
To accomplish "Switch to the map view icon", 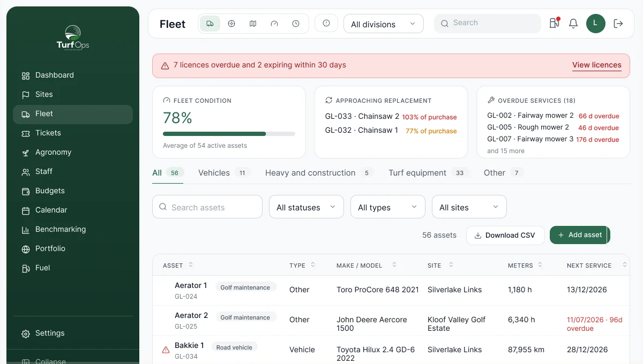I will (x=253, y=24).
